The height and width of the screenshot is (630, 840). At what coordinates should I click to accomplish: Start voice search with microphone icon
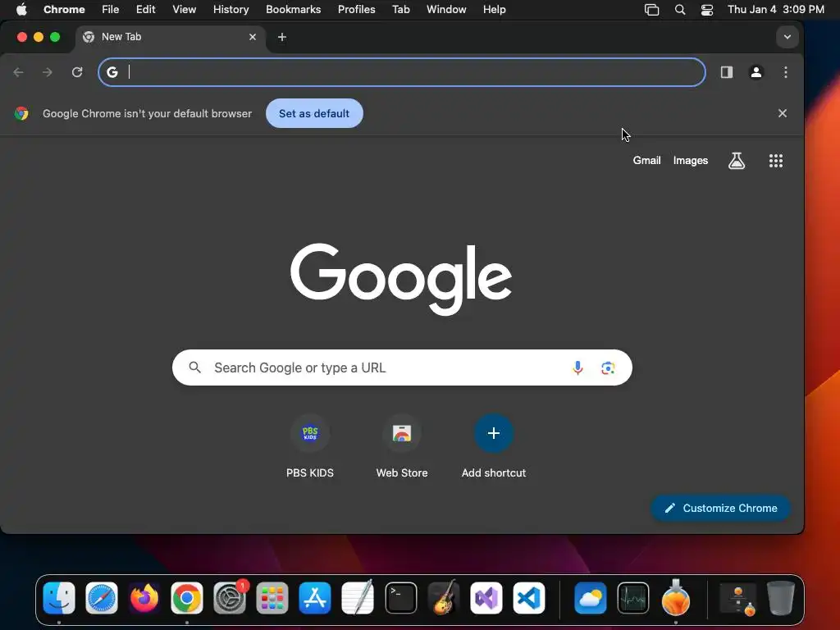pos(577,367)
